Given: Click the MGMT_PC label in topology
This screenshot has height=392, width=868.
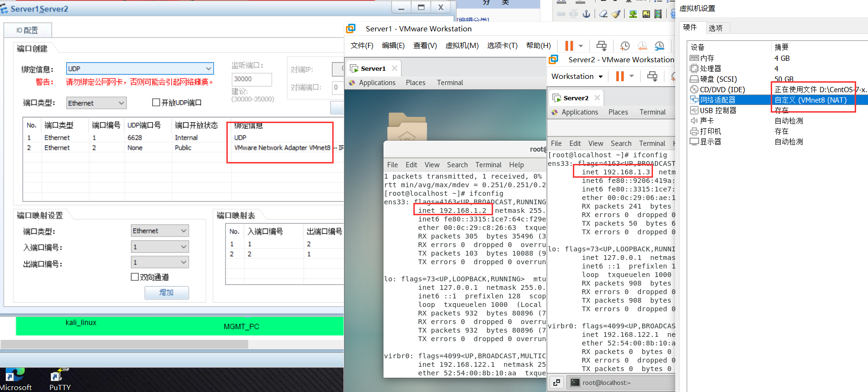Looking at the screenshot, I should [x=241, y=326].
